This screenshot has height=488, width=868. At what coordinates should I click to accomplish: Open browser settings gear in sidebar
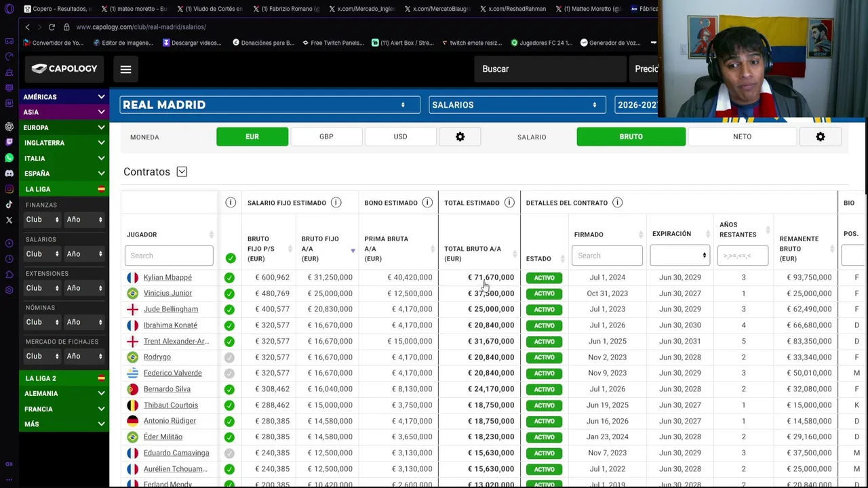pos(9,290)
